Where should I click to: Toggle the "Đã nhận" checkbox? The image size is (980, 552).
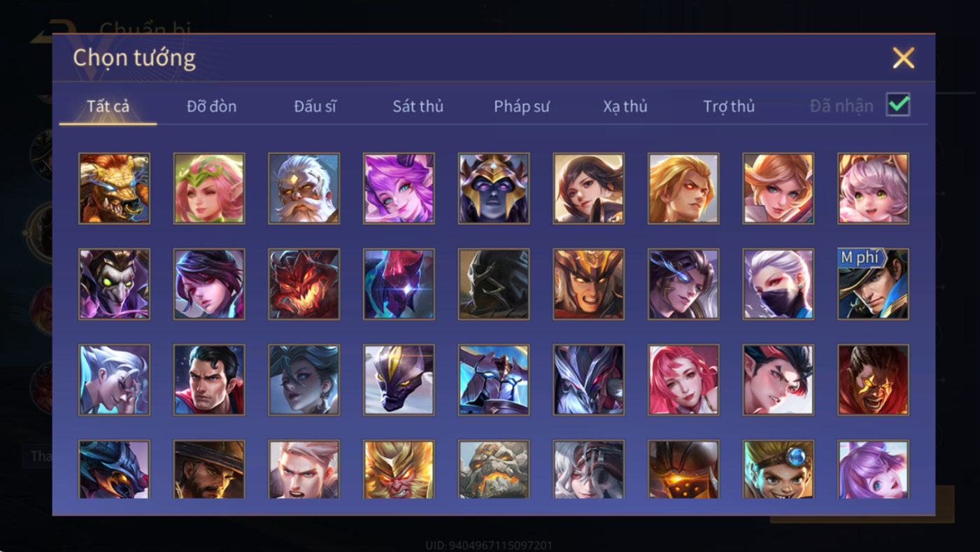pyautogui.click(x=898, y=105)
